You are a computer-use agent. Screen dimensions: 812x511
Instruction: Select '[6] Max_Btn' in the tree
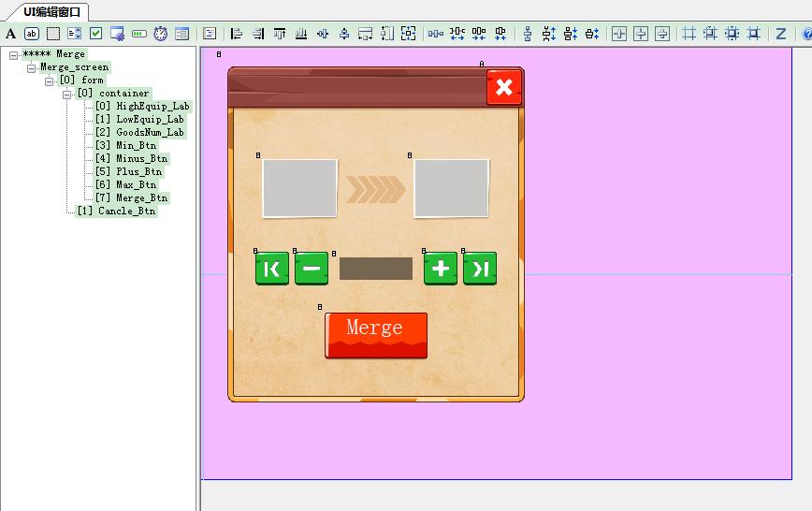point(126,184)
